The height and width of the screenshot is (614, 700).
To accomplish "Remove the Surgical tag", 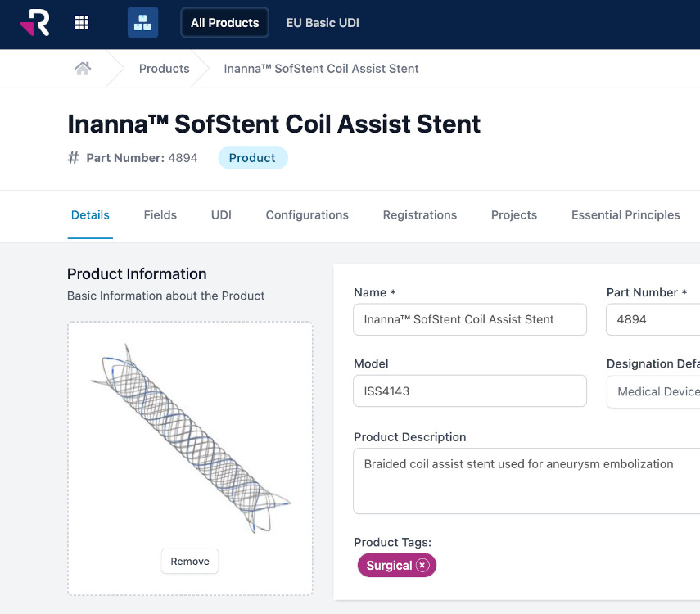I will pyautogui.click(x=422, y=566).
